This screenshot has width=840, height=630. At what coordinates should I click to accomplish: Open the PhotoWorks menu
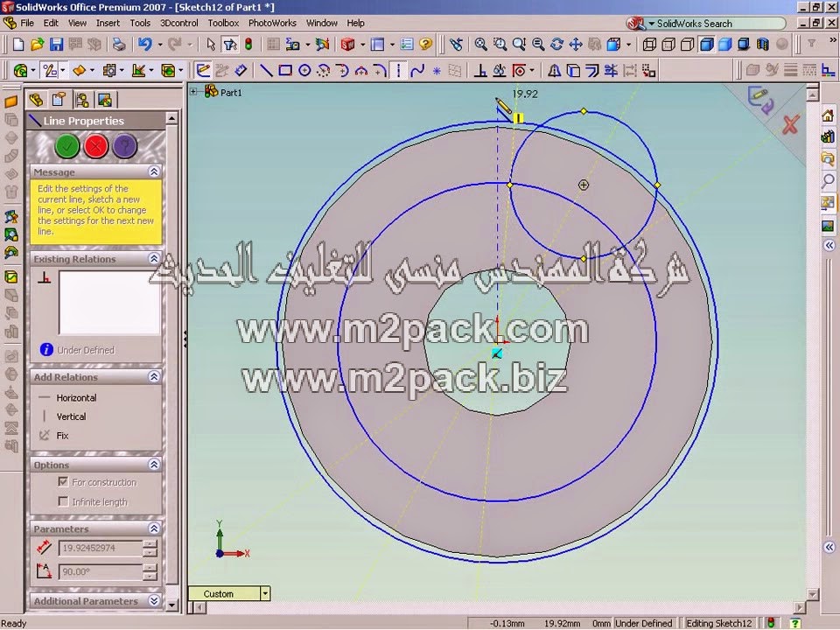pyautogui.click(x=272, y=23)
